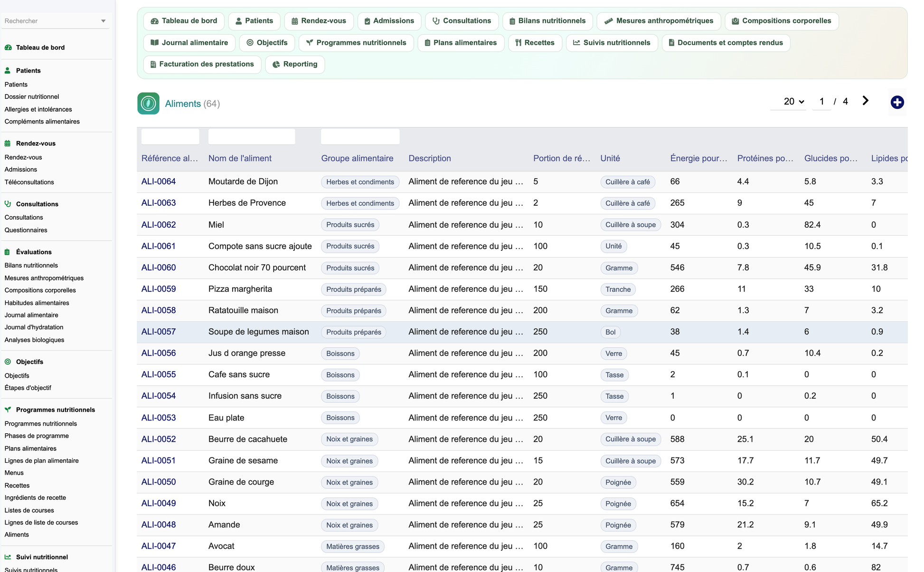Open the Consultations top tab

pos(462,21)
